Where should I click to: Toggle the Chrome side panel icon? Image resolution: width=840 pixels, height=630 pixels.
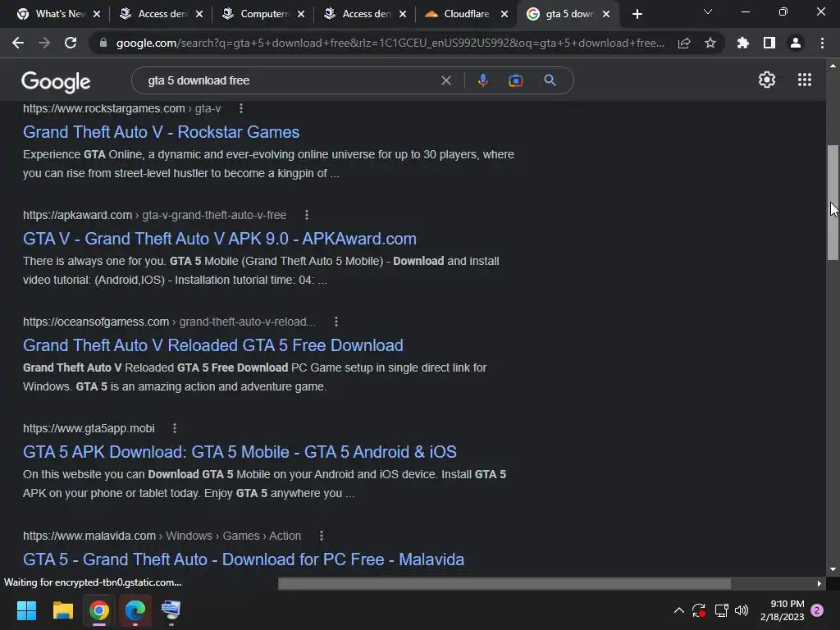769,43
